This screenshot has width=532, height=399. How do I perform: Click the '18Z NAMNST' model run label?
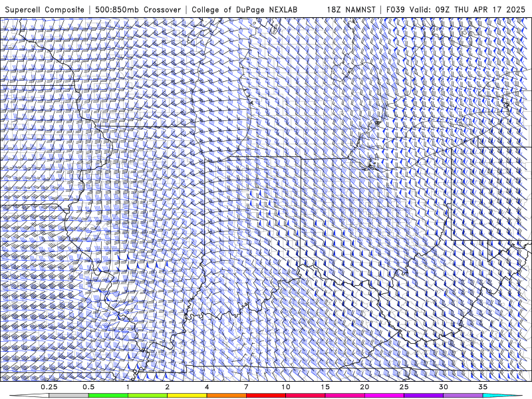tap(351, 9)
